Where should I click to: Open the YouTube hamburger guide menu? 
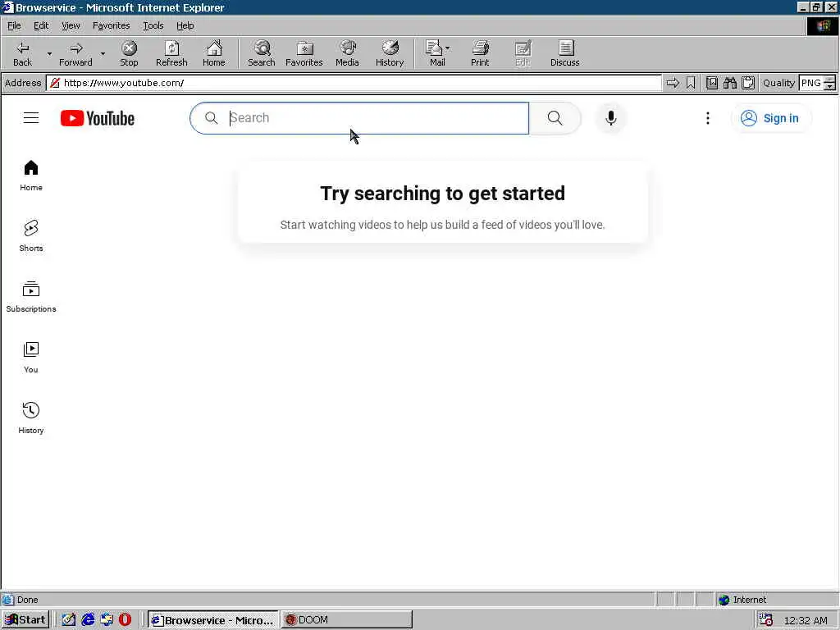(x=31, y=118)
